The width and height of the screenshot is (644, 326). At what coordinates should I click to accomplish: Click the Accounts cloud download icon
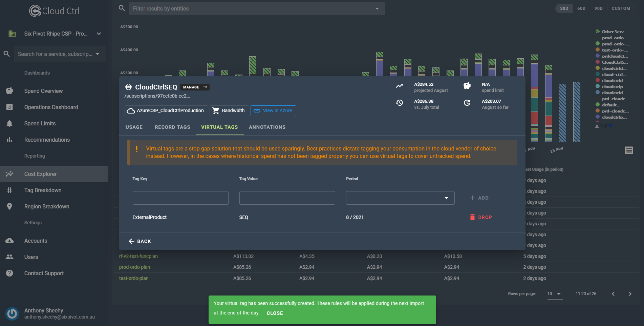[x=9, y=241]
